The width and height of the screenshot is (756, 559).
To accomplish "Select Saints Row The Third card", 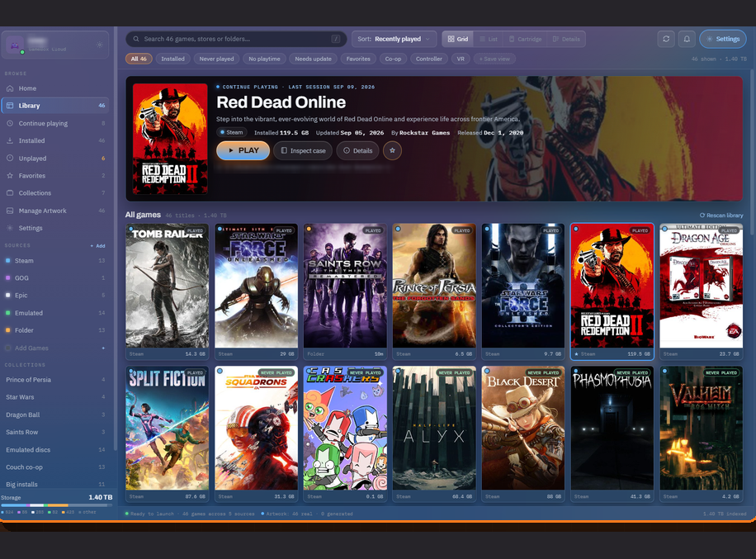I will click(345, 291).
